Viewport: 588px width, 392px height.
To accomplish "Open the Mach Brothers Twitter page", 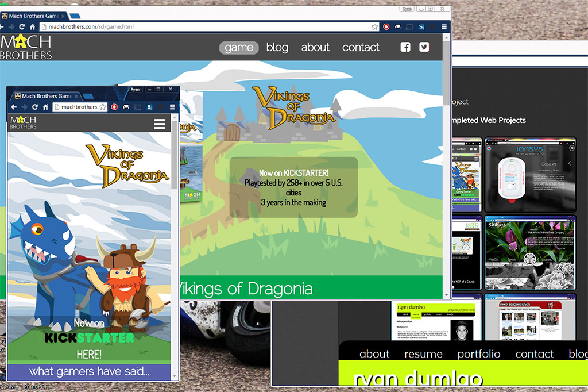I will (424, 47).
